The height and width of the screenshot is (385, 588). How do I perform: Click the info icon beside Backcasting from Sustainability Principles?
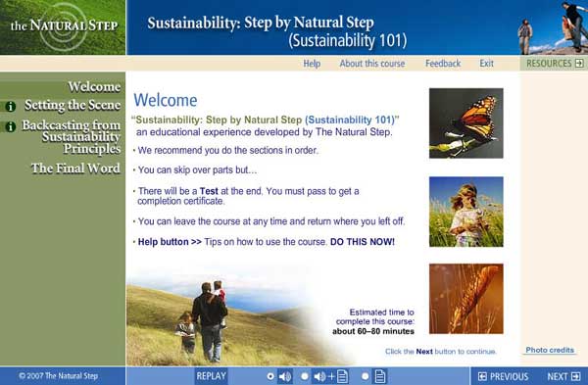pyautogui.click(x=10, y=126)
